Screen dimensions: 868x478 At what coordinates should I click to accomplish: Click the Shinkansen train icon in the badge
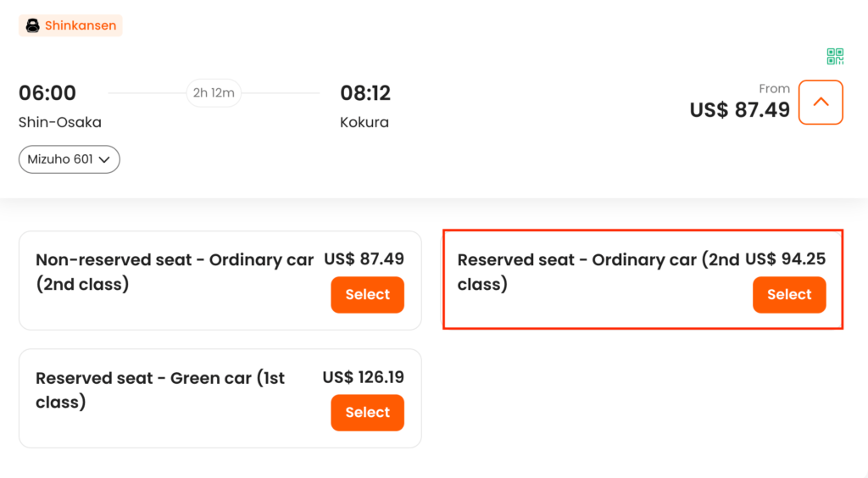point(33,25)
